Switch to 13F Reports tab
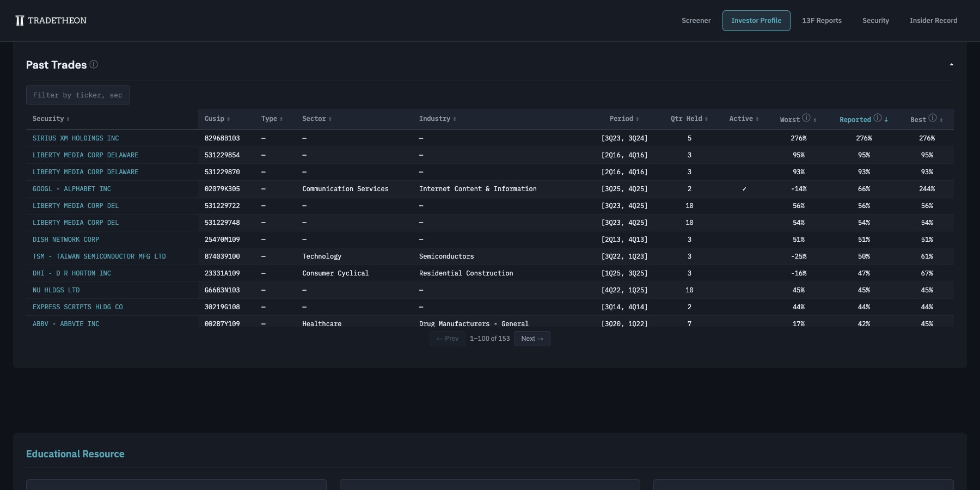This screenshot has width=980, height=490. click(x=822, y=21)
